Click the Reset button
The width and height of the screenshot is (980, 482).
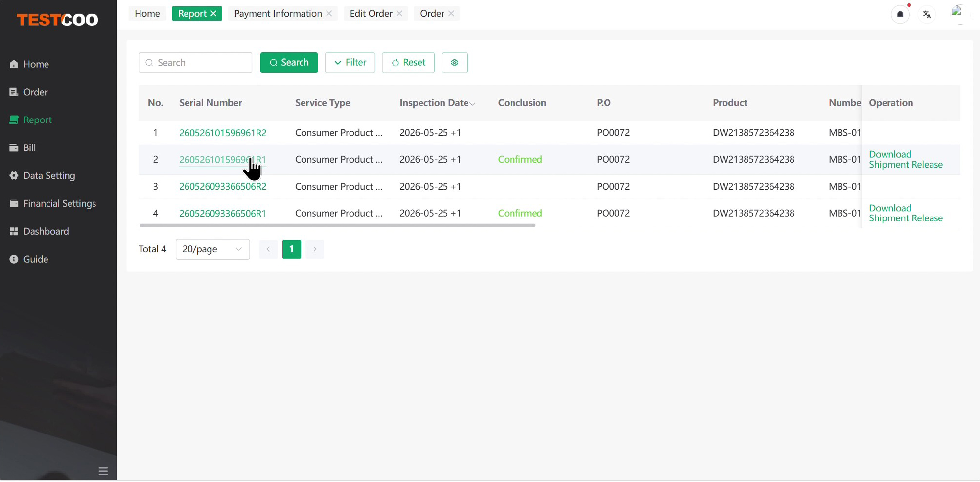[x=408, y=63]
